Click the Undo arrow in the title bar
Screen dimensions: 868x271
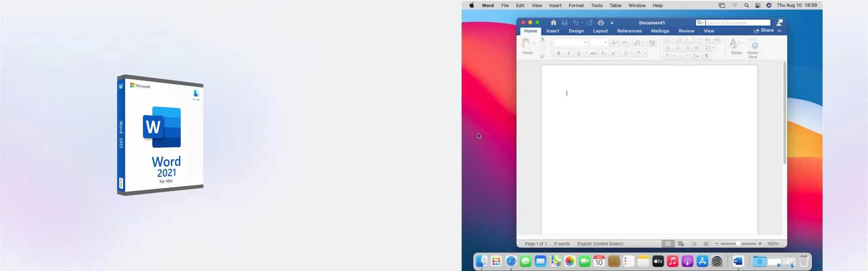[x=576, y=23]
